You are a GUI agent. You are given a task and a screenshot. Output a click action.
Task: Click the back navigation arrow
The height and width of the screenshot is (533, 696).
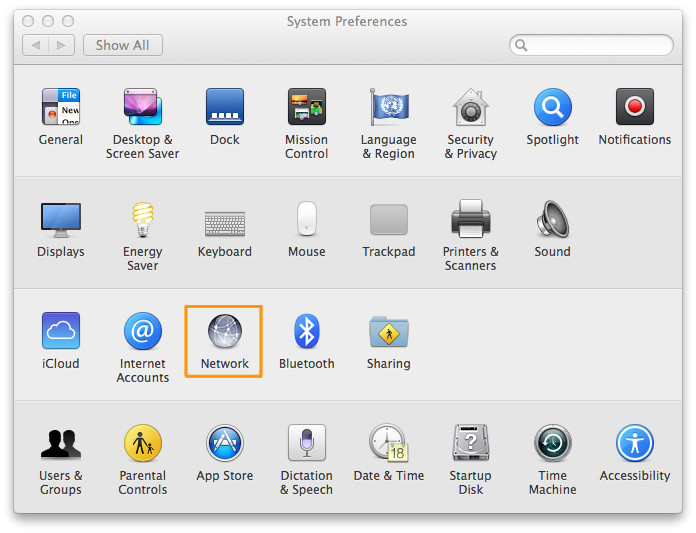click(36, 45)
